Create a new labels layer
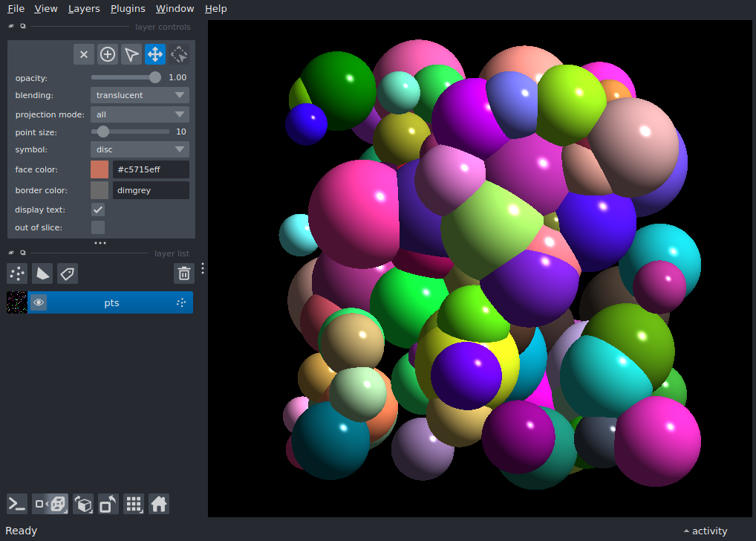Screen dimensions: 756x541 pos(68,273)
